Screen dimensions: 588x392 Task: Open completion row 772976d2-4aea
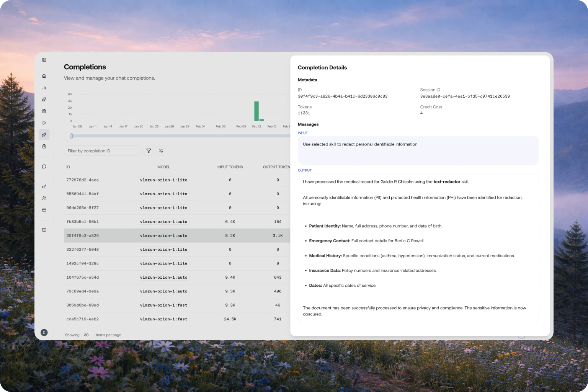click(177, 180)
